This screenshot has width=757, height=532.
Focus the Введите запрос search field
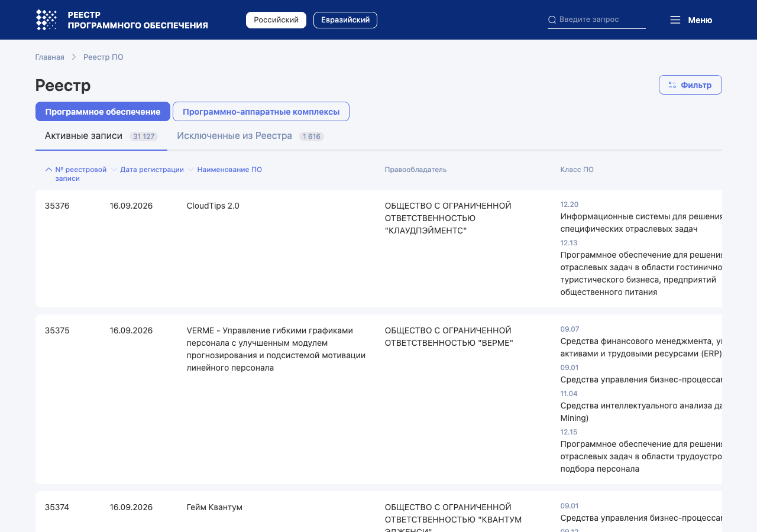tap(597, 20)
